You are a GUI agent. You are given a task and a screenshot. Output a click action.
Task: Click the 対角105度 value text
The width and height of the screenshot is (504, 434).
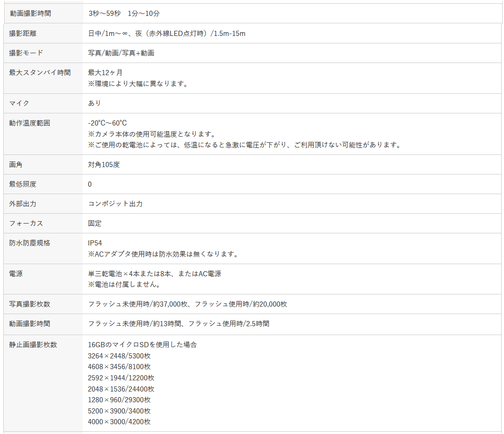[x=104, y=165]
